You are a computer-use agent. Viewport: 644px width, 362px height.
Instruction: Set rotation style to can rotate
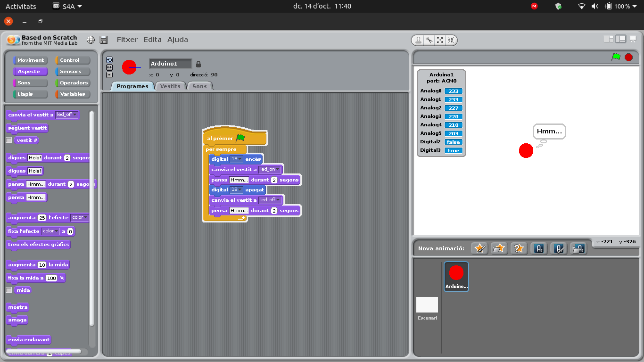pyautogui.click(x=109, y=60)
